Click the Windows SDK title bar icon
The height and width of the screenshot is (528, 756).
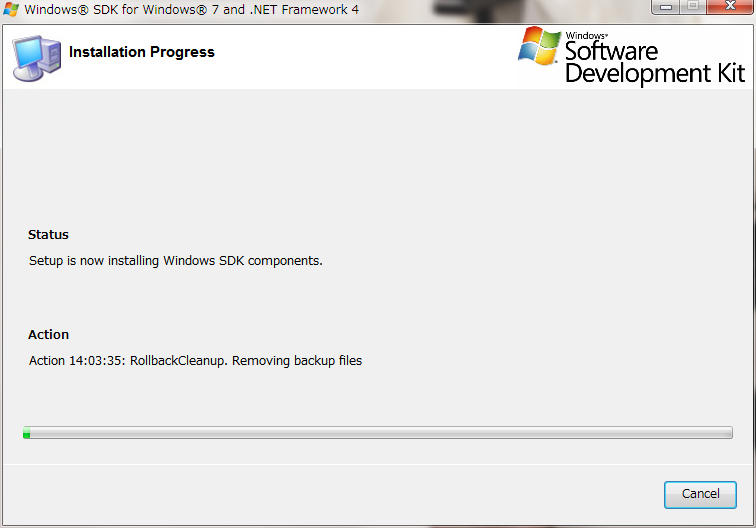click(11, 9)
